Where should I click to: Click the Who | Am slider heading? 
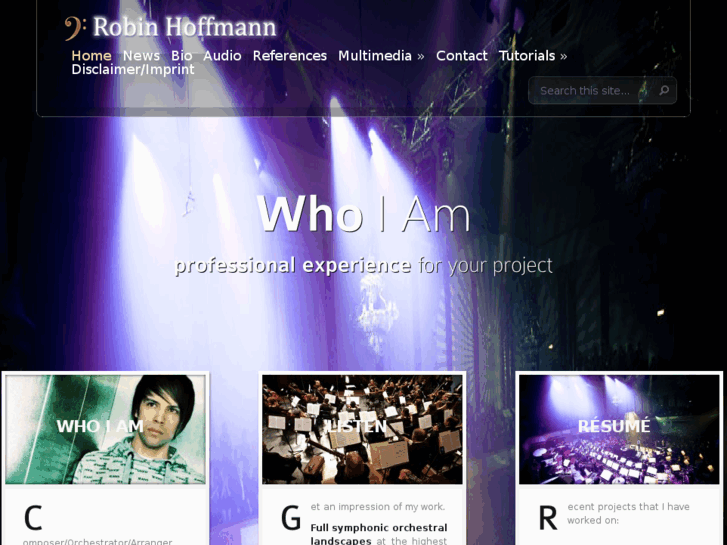[364, 214]
